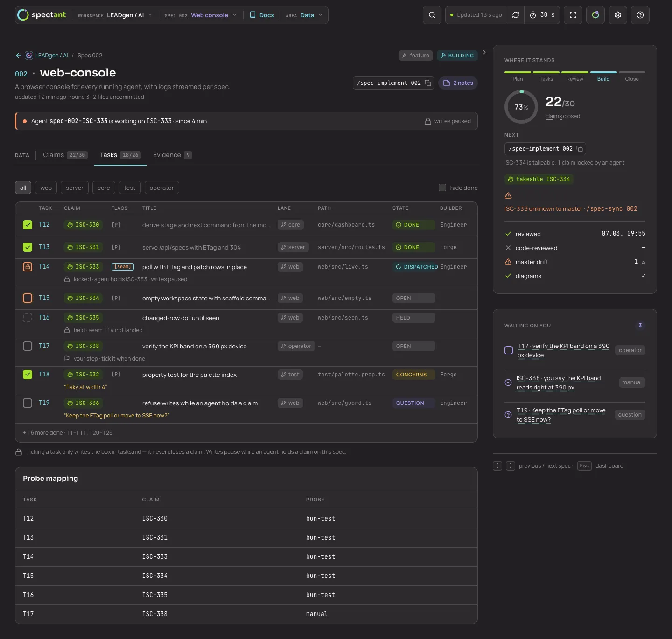Filter tasks by server lane
The height and width of the screenshot is (639, 672).
click(75, 188)
